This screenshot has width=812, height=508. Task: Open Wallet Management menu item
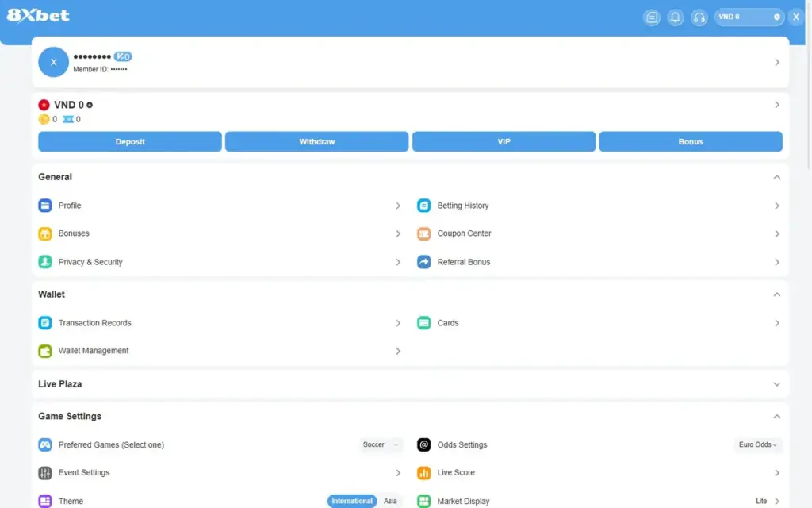[x=220, y=351]
